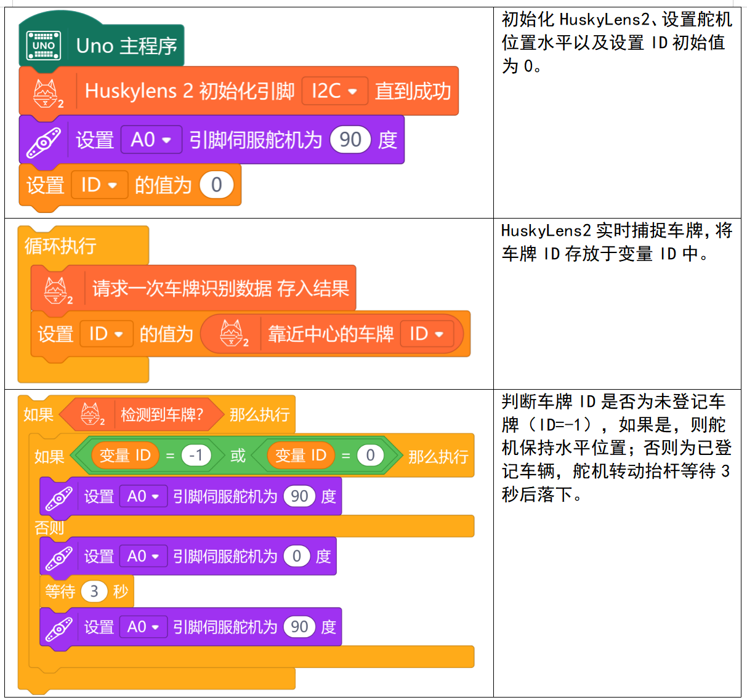Click the -1 value in the comparison
Viewport: 747px width, 700px height.
(x=196, y=456)
